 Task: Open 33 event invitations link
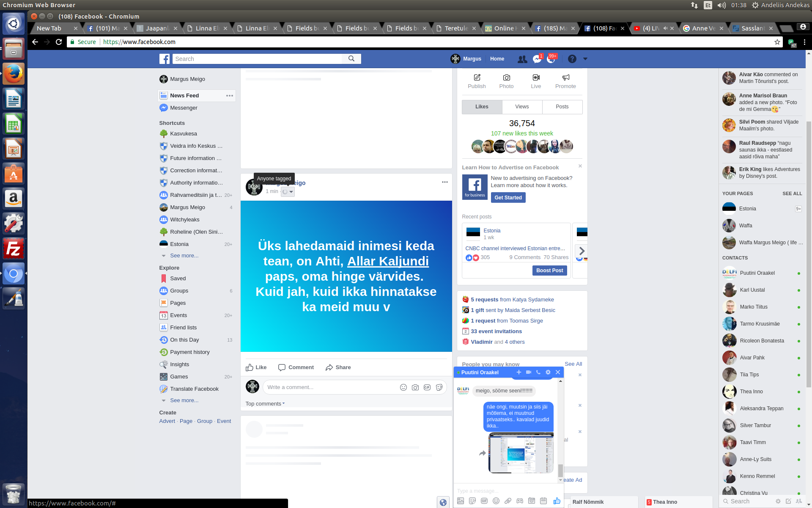(x=496, y=331)
